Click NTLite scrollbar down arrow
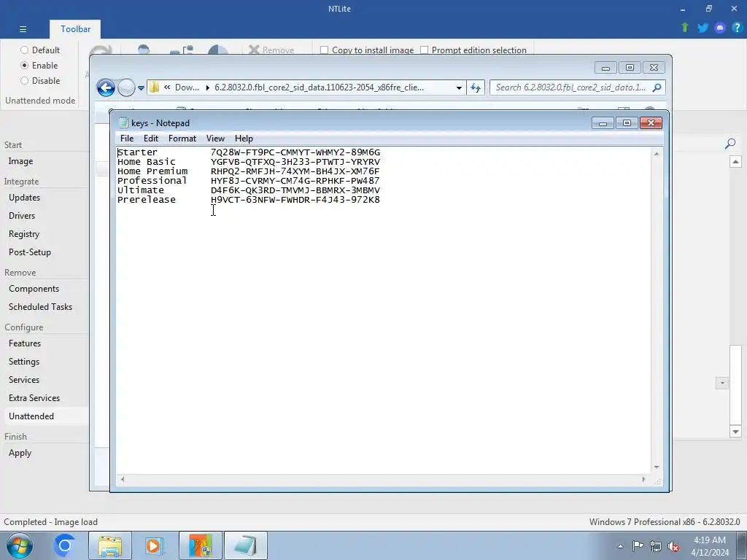 [735, 432]
